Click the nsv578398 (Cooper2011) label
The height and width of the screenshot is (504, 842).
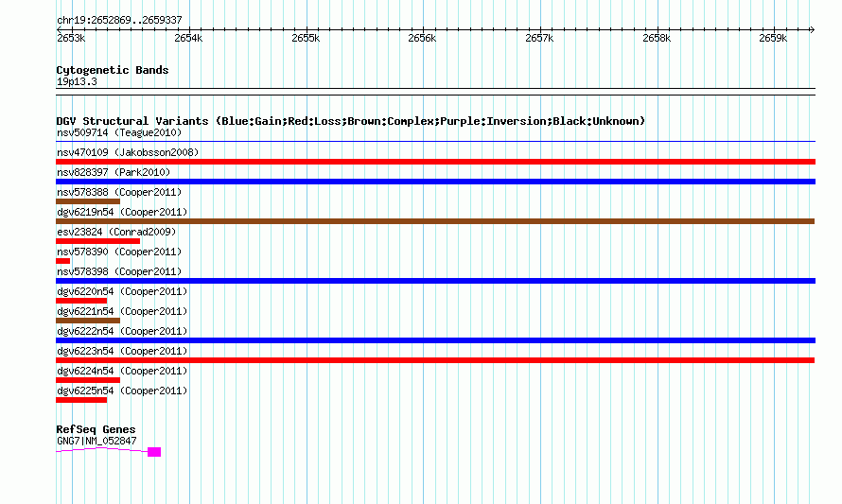coord(119,271)
